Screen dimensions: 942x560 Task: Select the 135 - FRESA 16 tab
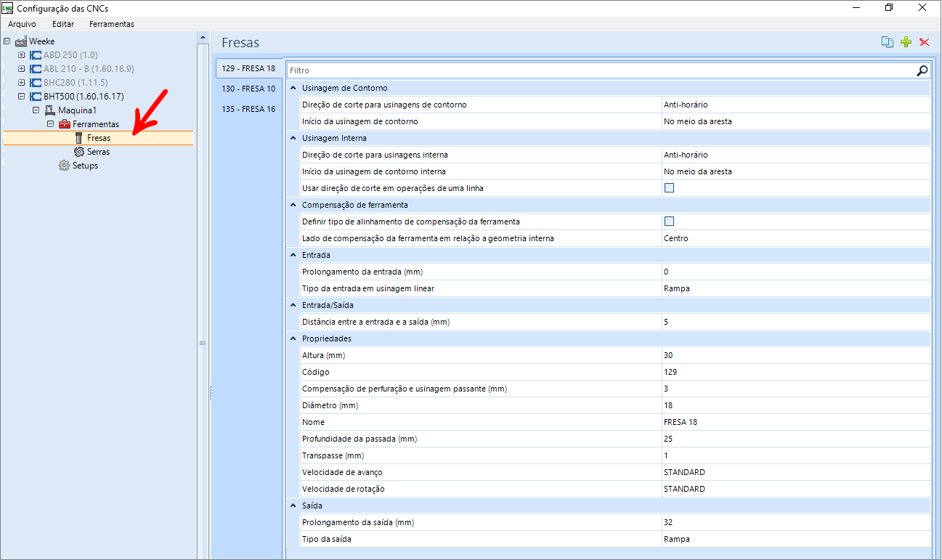(x=248, y=109)
